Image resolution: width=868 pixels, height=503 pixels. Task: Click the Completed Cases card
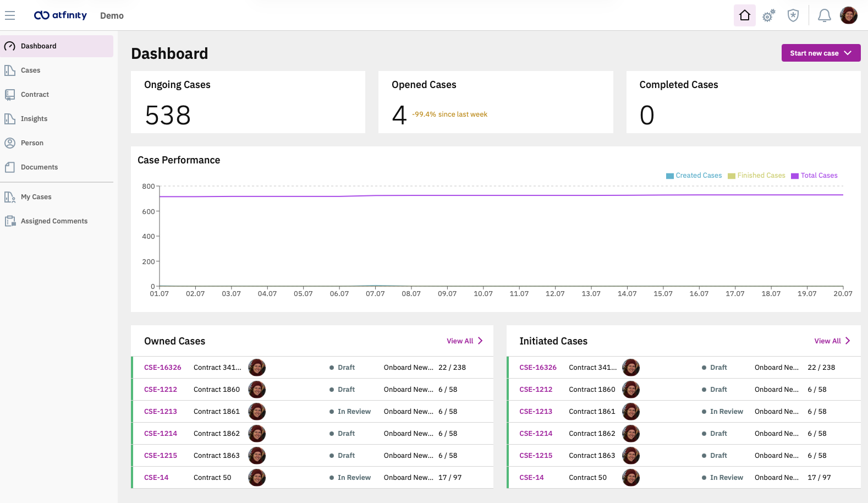[x=744, y=102]
